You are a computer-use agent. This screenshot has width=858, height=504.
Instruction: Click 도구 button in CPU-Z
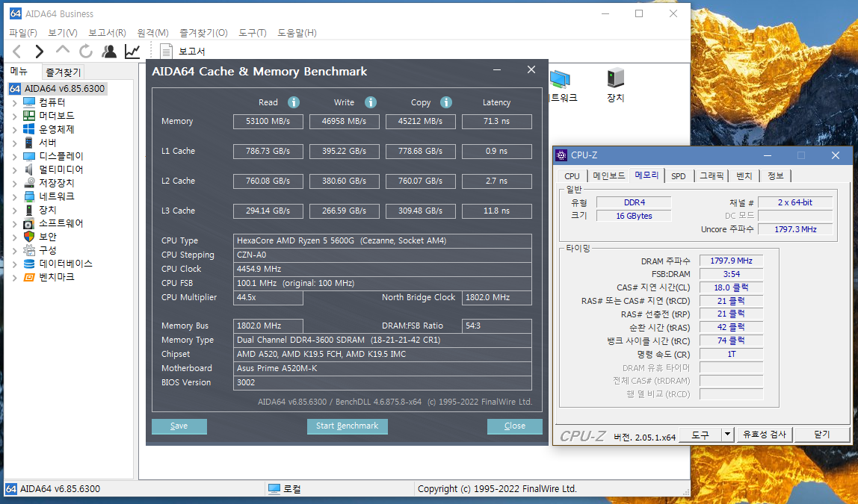click(x=700, y=435)
